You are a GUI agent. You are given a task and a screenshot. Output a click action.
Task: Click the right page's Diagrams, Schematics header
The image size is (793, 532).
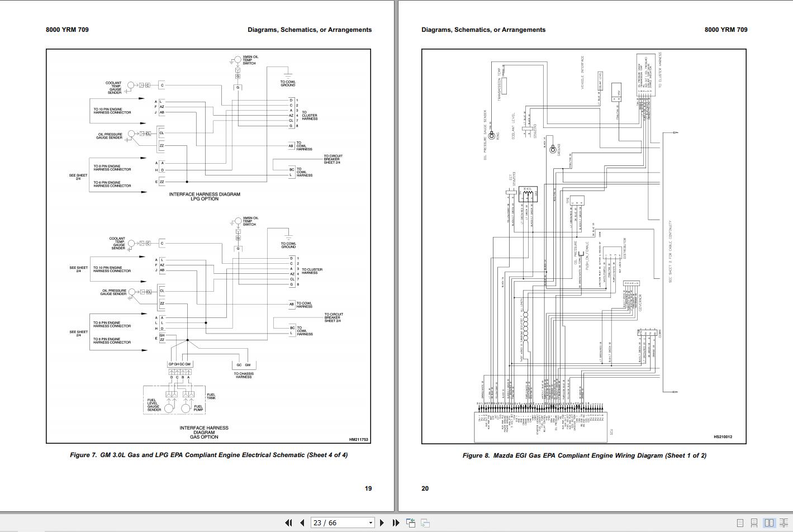tap(483, 30)
